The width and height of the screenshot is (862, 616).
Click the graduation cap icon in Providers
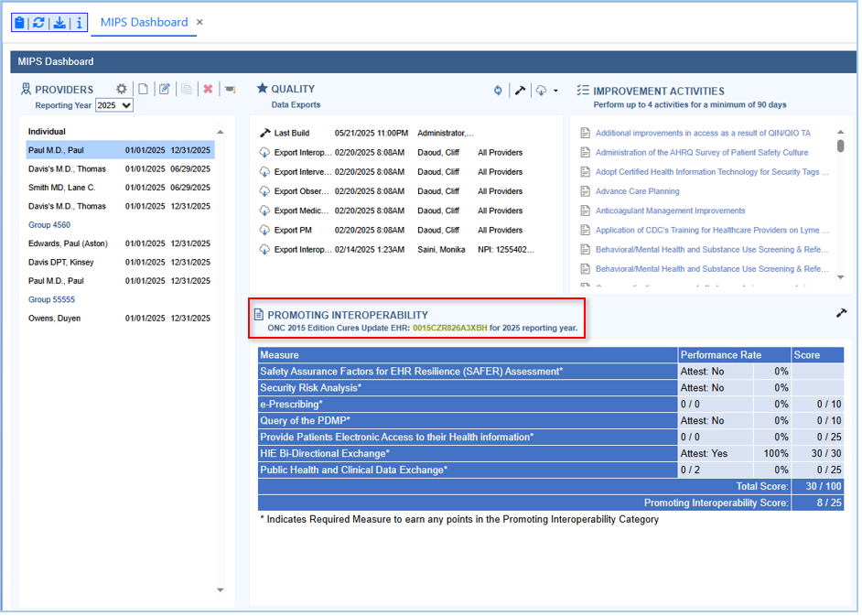tap(229, 89)
